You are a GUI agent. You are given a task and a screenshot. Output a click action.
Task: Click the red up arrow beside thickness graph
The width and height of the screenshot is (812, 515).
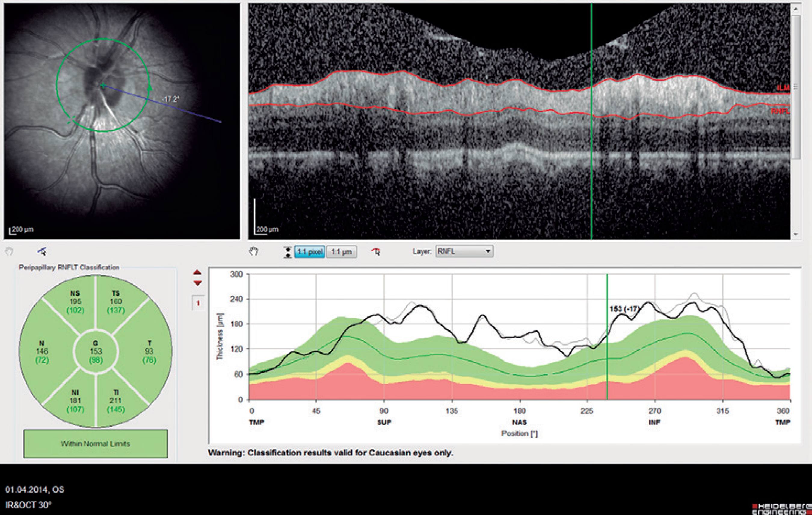tap(198, 273)
